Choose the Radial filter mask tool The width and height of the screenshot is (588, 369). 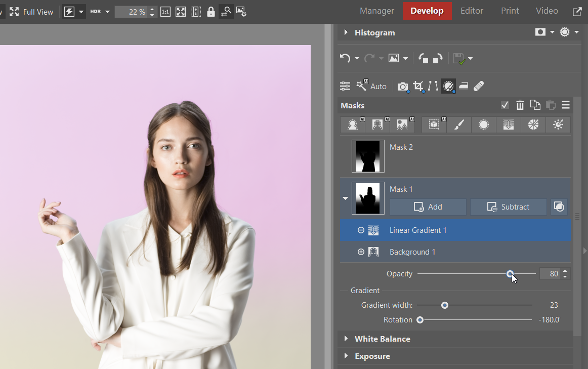(x=484, y=125)
